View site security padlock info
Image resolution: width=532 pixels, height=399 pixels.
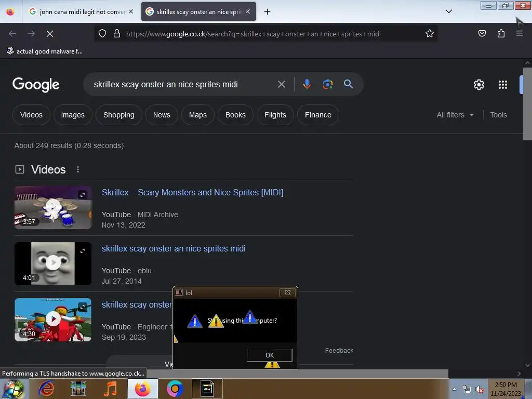pos(117,33)
